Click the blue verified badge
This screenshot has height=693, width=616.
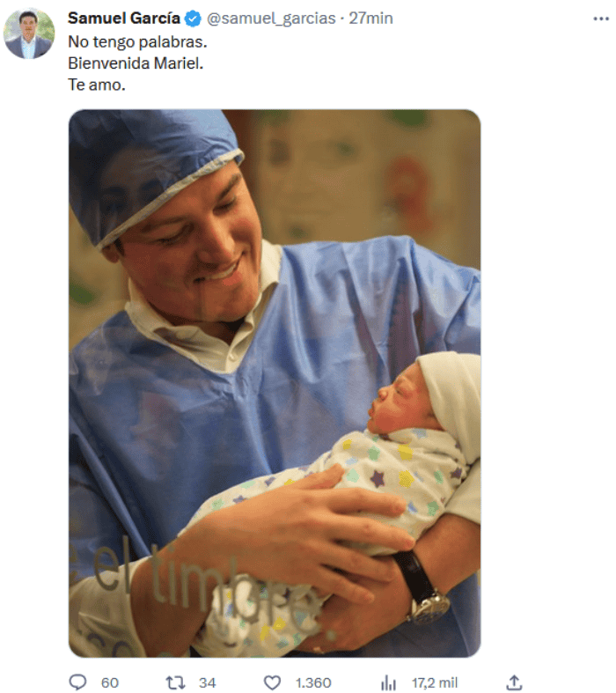click(x=193, y=18)
